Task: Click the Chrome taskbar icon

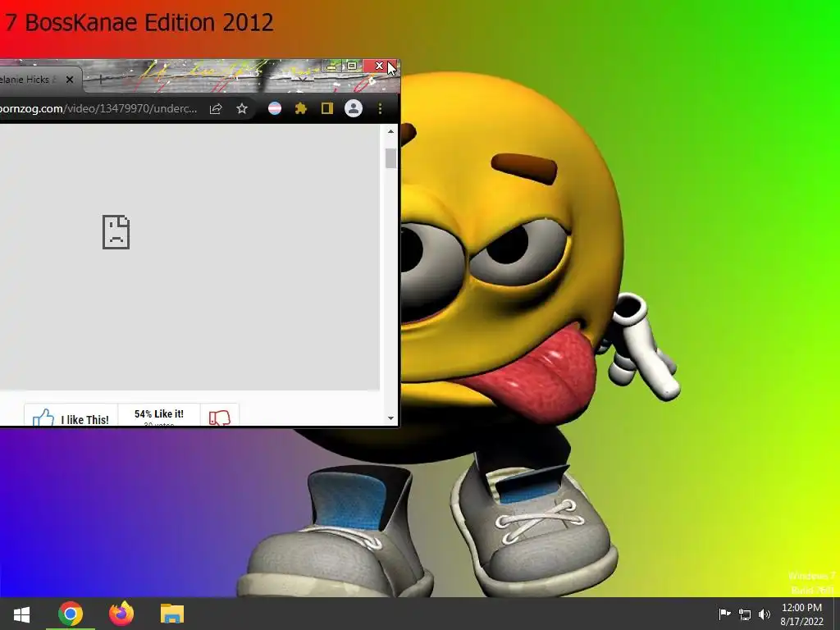Action: point(71,614)
